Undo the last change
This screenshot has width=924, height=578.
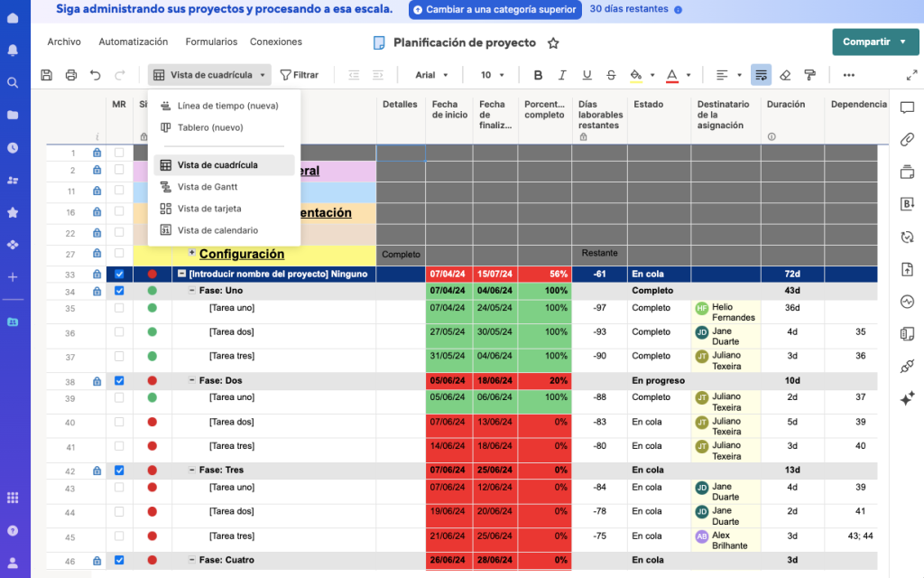(97, 75)
